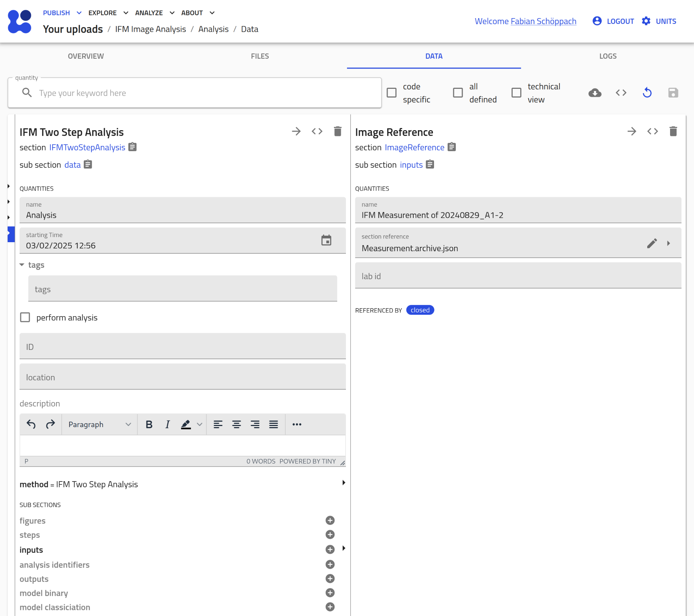
Task: Switch to the FILES tab
Action: [260, 56]
